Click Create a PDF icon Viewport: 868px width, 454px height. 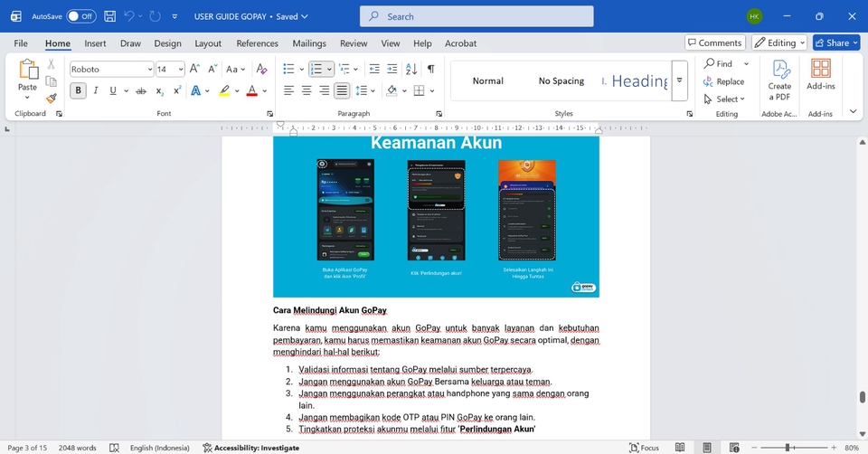[779, 80]
